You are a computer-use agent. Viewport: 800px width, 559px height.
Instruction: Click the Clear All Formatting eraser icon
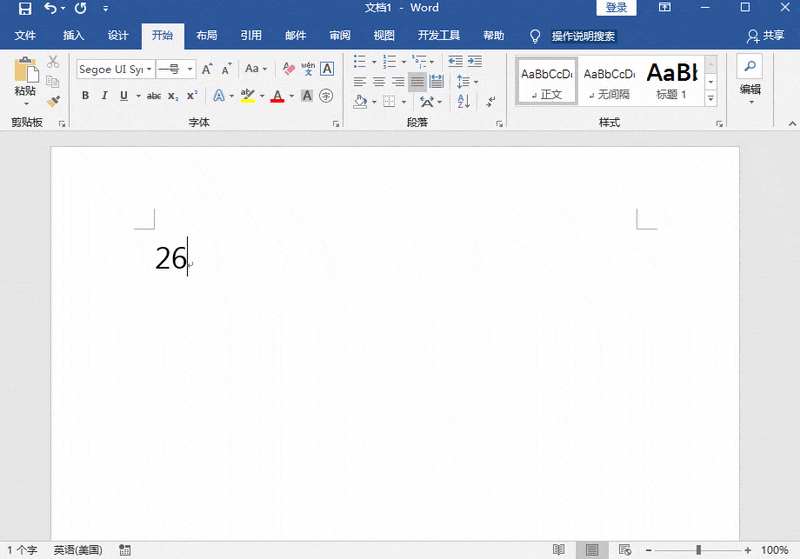point(288,69)
